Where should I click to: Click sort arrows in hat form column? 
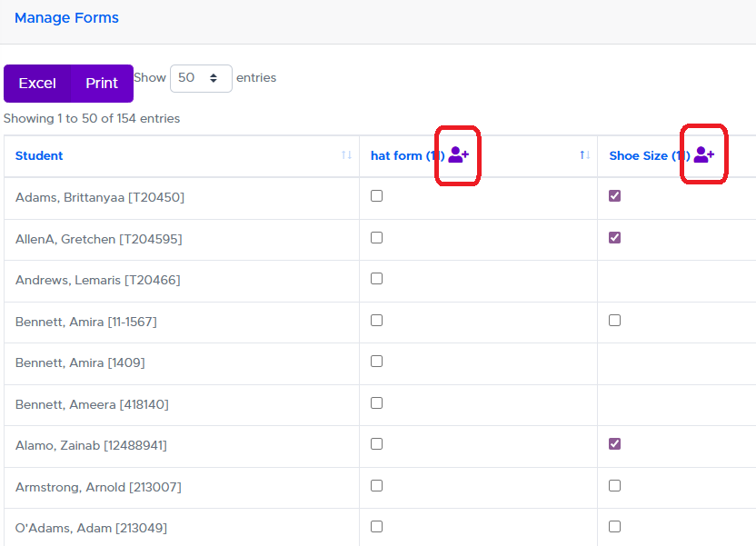pyautogui.click(x=585, y=155)
